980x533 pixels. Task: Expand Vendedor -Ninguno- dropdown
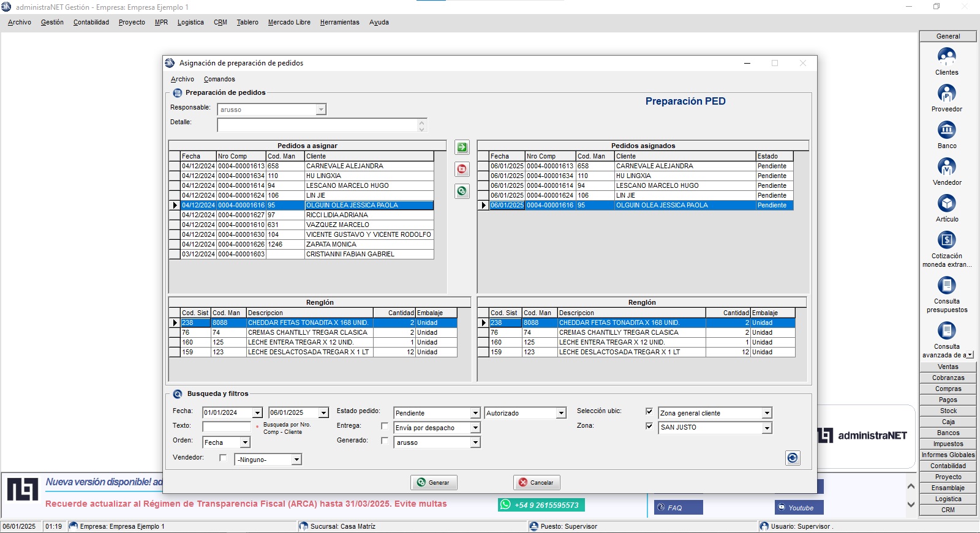tap(296, 460)
